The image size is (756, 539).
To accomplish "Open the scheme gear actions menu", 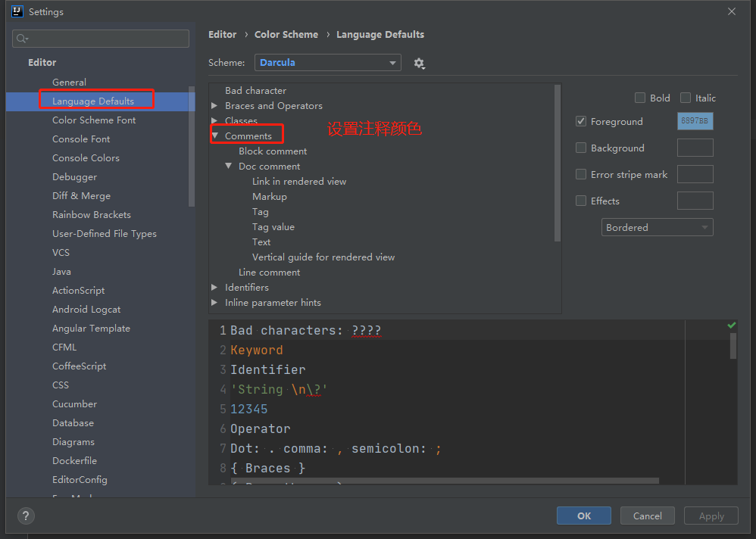I will tap(419, 63).
